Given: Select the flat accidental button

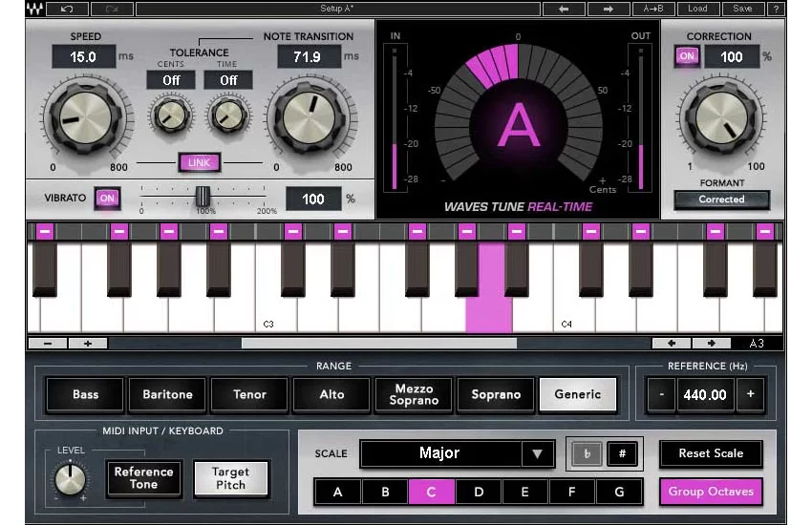Looking at the screenshot, I should click(587, 454).
